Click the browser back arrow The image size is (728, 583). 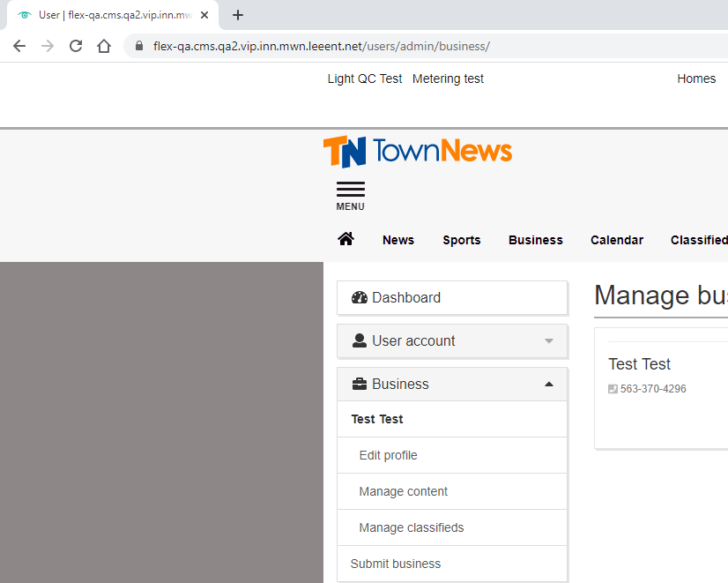[19, 47]
